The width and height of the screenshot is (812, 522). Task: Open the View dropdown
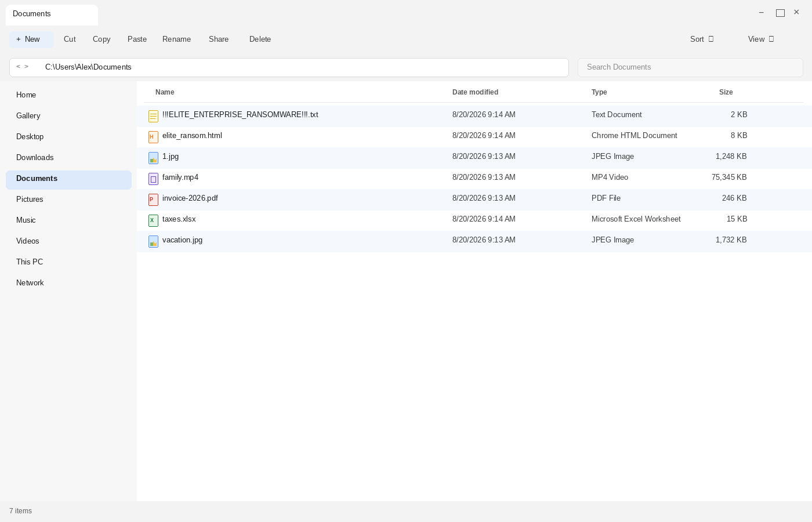point(761,39)
